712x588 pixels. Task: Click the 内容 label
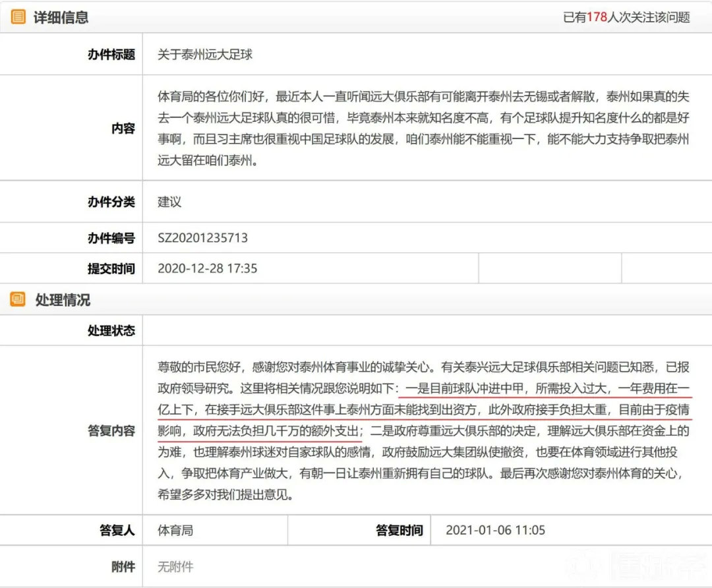click(x=123, y=129)
